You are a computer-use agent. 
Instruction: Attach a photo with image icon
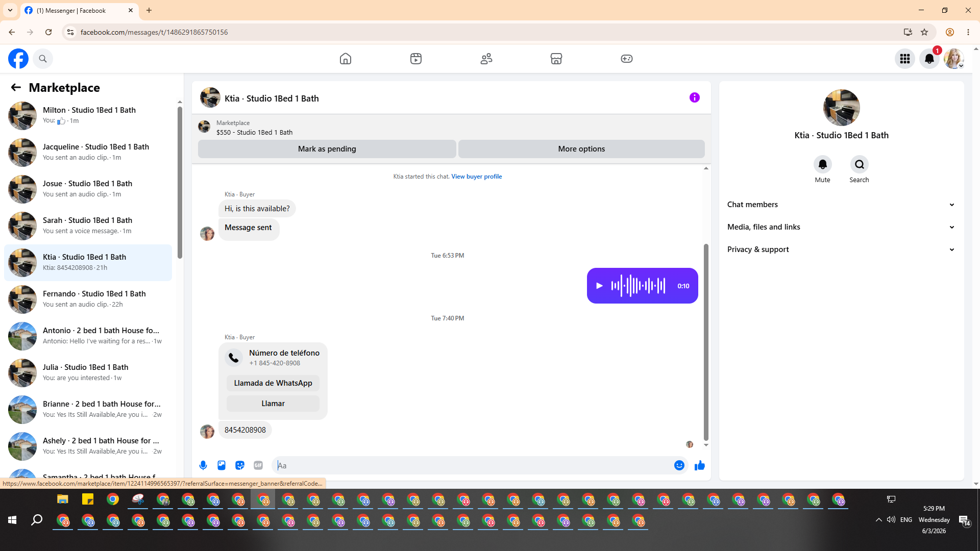click(222, 465)
